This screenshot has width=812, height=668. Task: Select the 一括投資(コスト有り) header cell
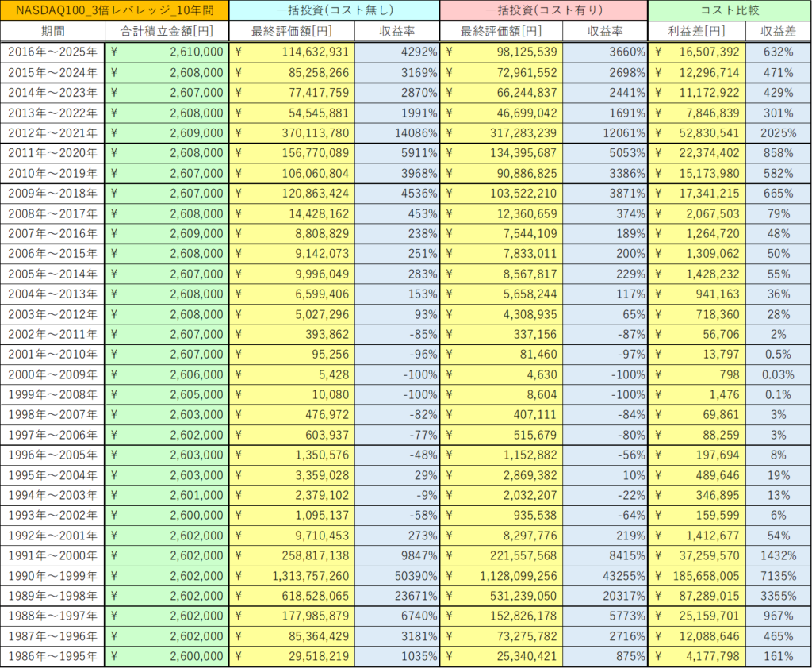tap(543, 10)
